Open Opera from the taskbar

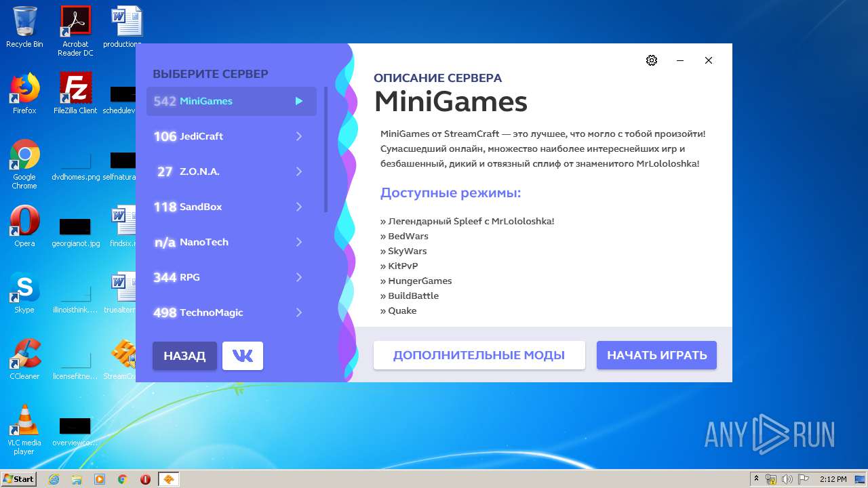tap(145, 479)
